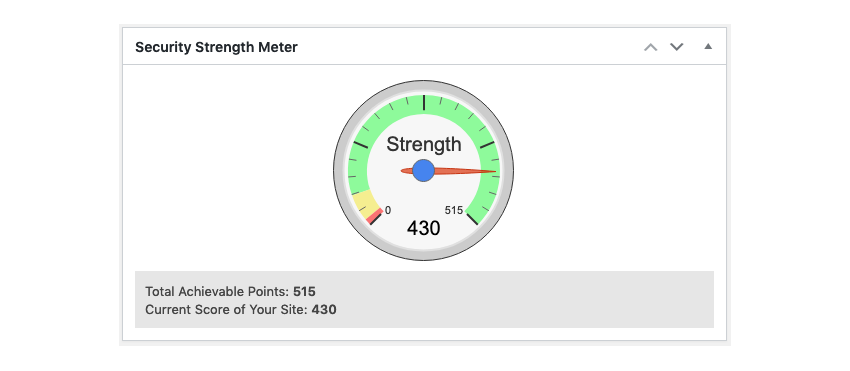
Task: Select Total Achievable Points text
Action: pos(217,292)
